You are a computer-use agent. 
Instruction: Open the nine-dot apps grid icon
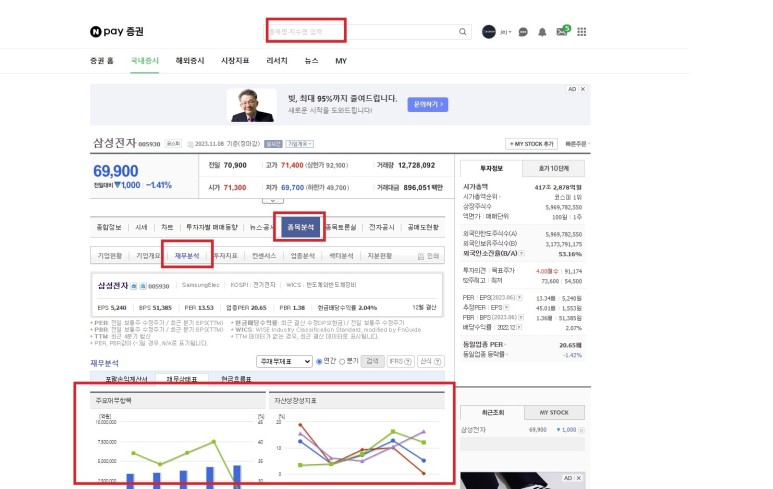tap(582, 32)
